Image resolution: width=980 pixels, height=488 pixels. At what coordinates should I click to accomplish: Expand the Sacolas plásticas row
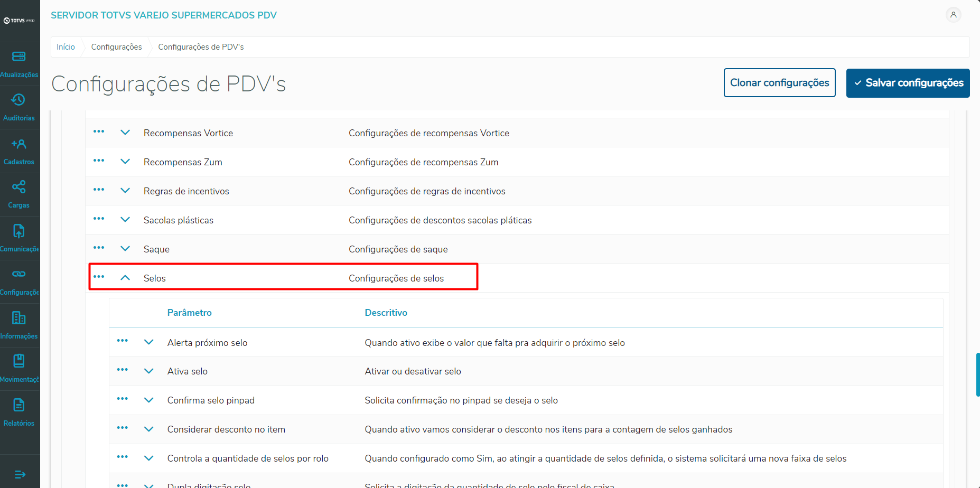pos(125,220)
